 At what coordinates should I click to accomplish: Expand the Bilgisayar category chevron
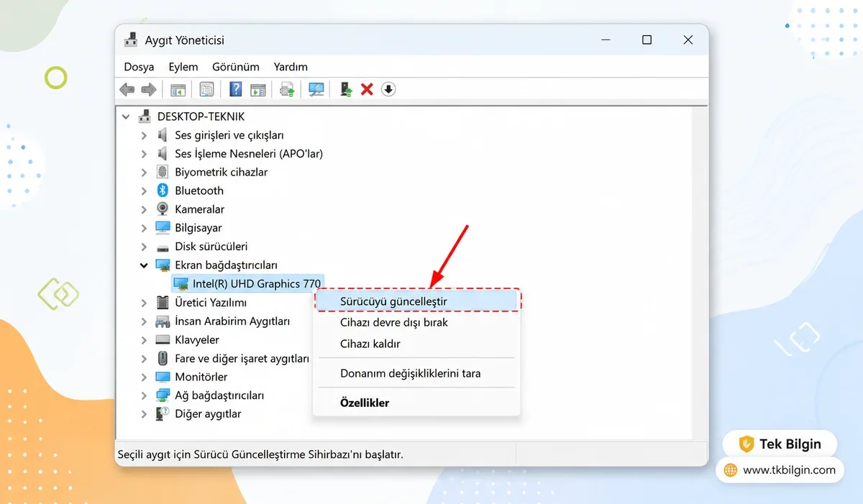click(x=144, y=228)
